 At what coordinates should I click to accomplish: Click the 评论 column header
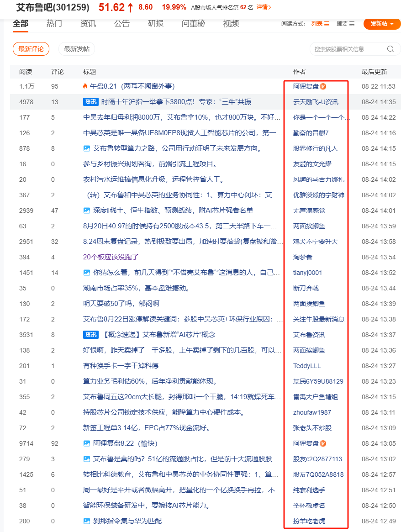pyautogui.click(x=58, y=72)
